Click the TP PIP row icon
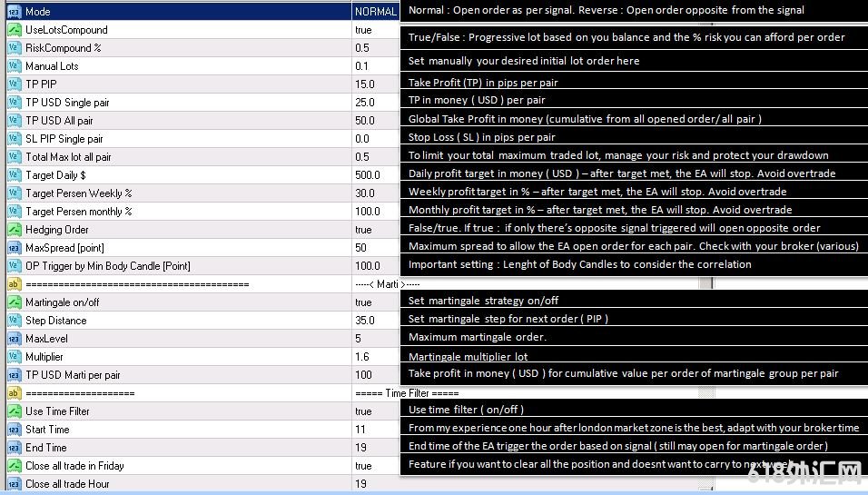The width and height of the screenshot is (868, 495). [x=14, y=84]
